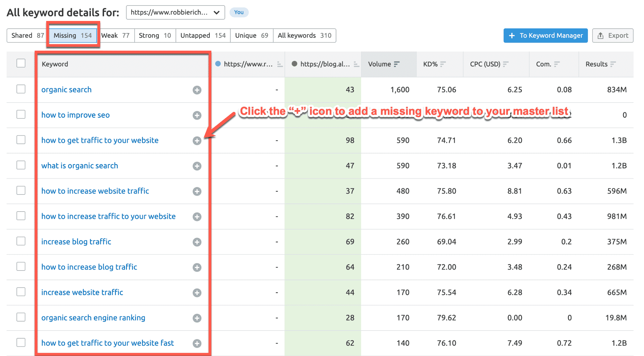The image size is (644, 356).
Task: Open 'how to get traffic to your website' link
Action: [100, 140]
